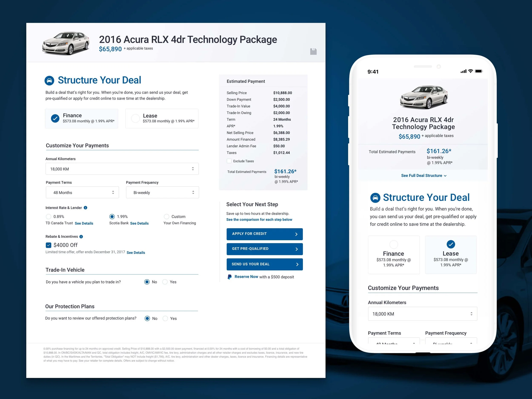Click the car icon beside the phone's Structure Your Deal
This screenshot has height=399, width=532.
point(375,198)
